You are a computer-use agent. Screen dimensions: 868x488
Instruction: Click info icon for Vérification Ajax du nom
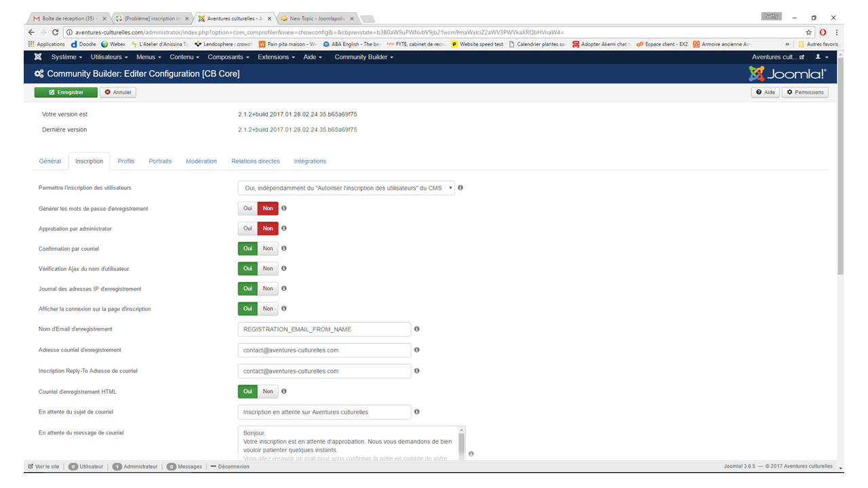tap(284, 268)
